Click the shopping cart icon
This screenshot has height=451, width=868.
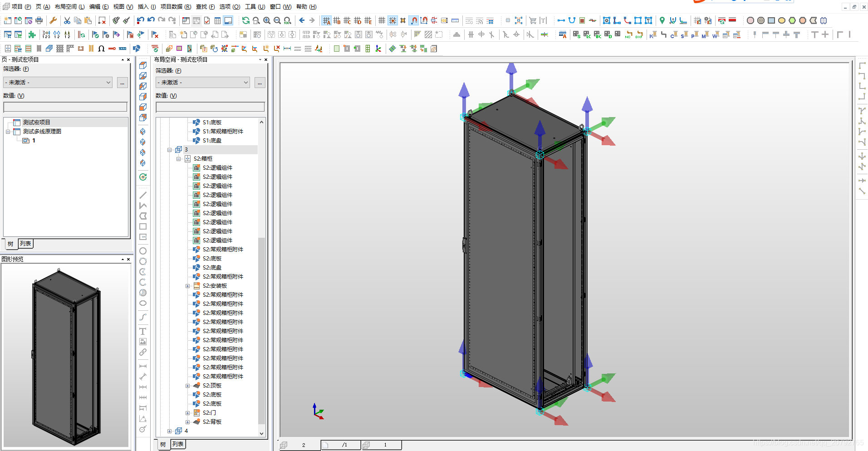533,20
